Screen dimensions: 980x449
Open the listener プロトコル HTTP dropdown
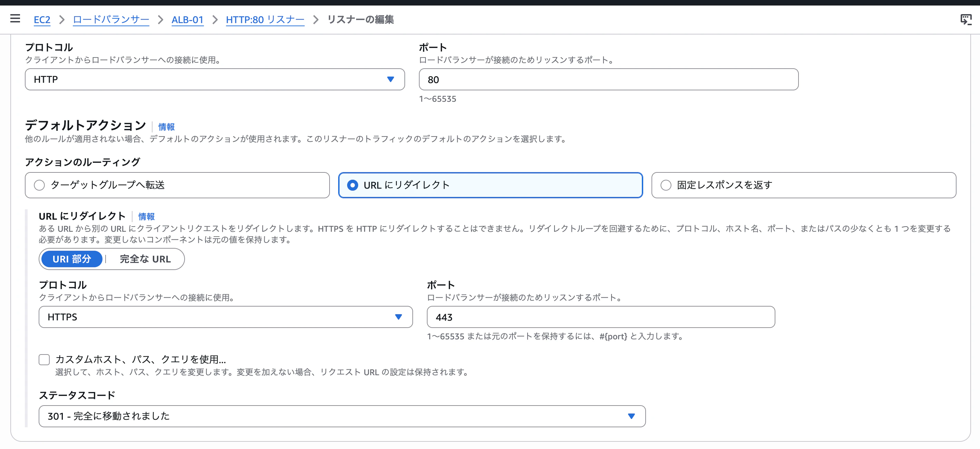[x=215, y=79]
